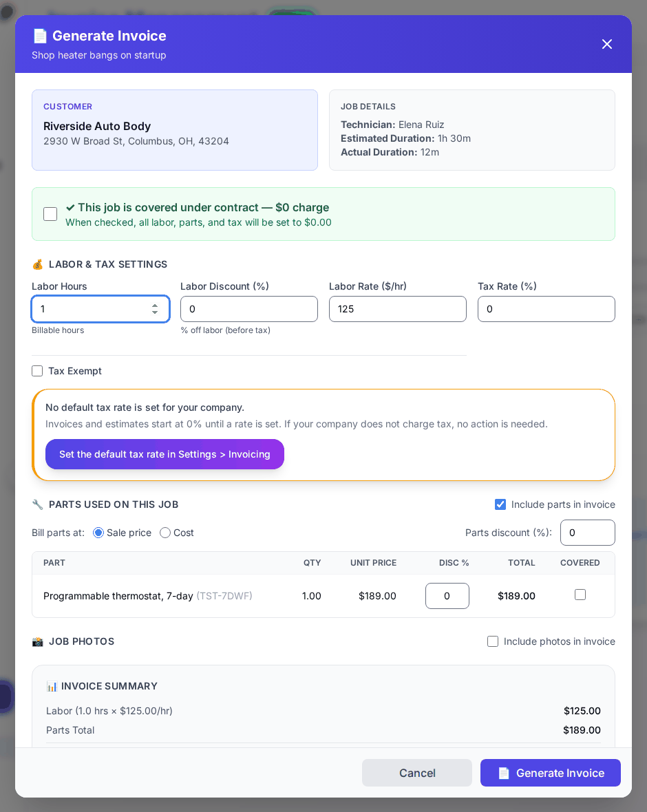Click the Tax Rate (%) field
The height and width of the screenshot is (812, 647).
point(547,309)
